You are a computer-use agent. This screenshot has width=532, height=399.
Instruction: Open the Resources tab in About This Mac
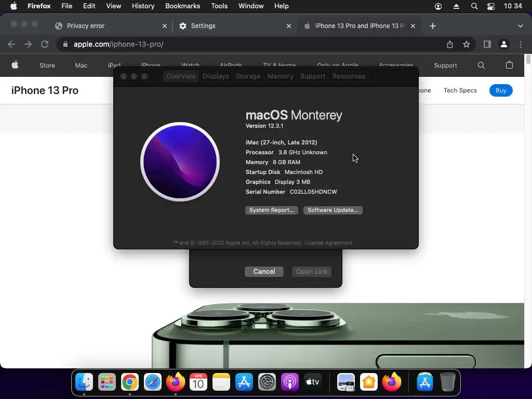click(x=349, y=76)
